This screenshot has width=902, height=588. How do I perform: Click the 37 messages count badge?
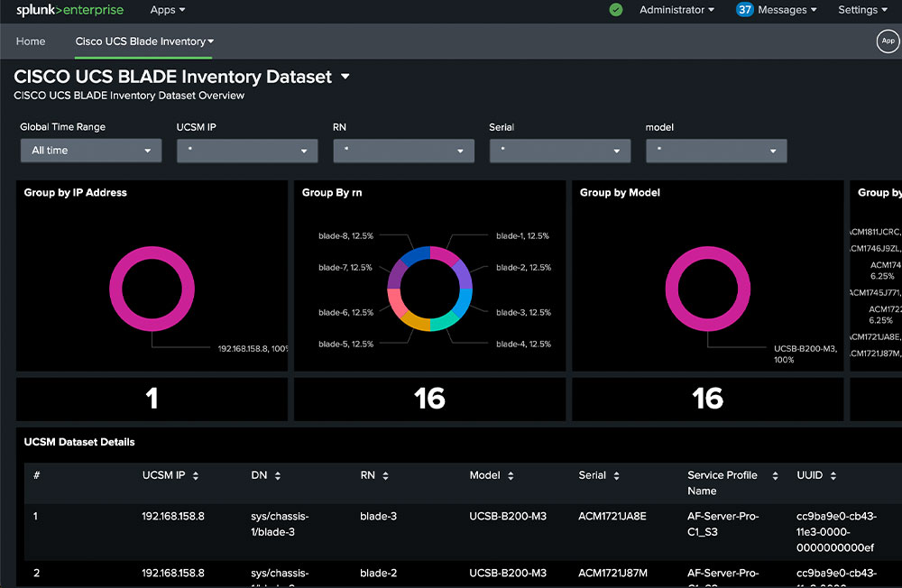pos(744,10)
